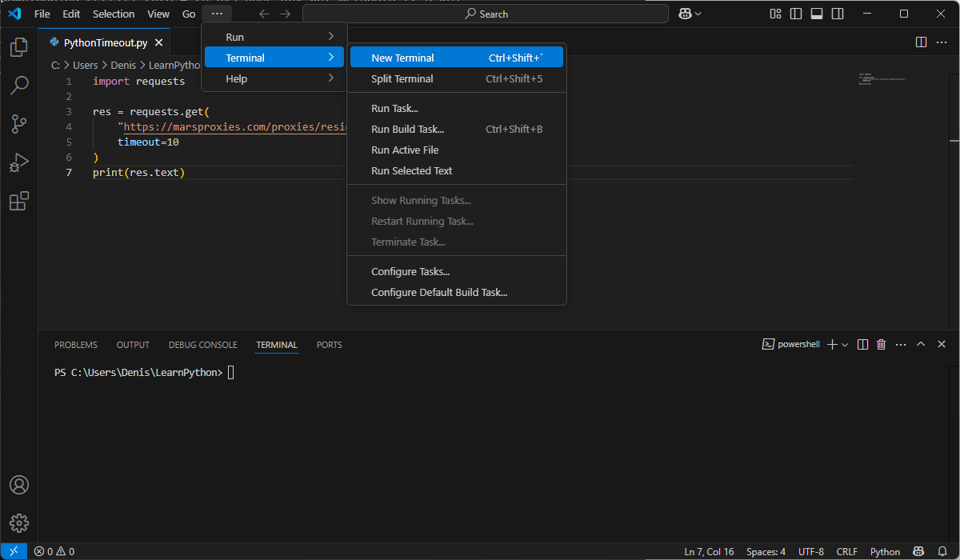Select Configure Tasks... menu item
960x560 pixels.
pyautogui.click(x=457, y=271)
